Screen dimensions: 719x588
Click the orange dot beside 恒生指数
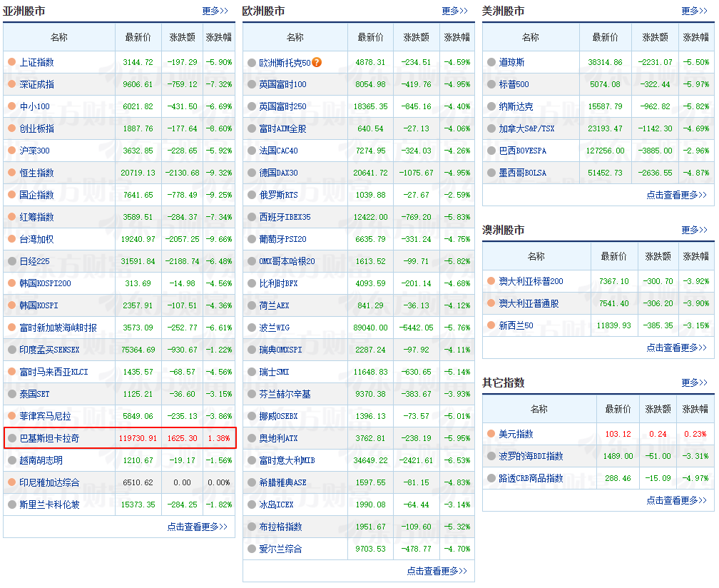[x=12, y=173]
